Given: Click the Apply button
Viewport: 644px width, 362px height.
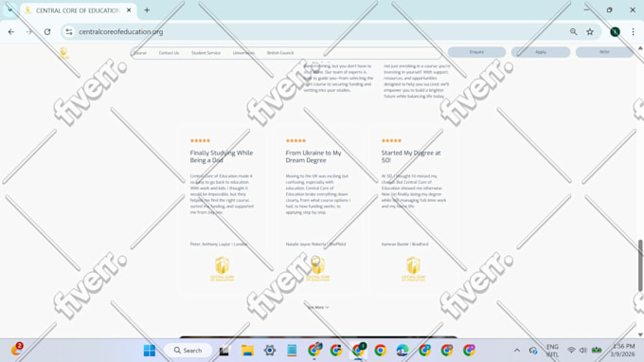Looking at the screenshot, I should (541, 52).
